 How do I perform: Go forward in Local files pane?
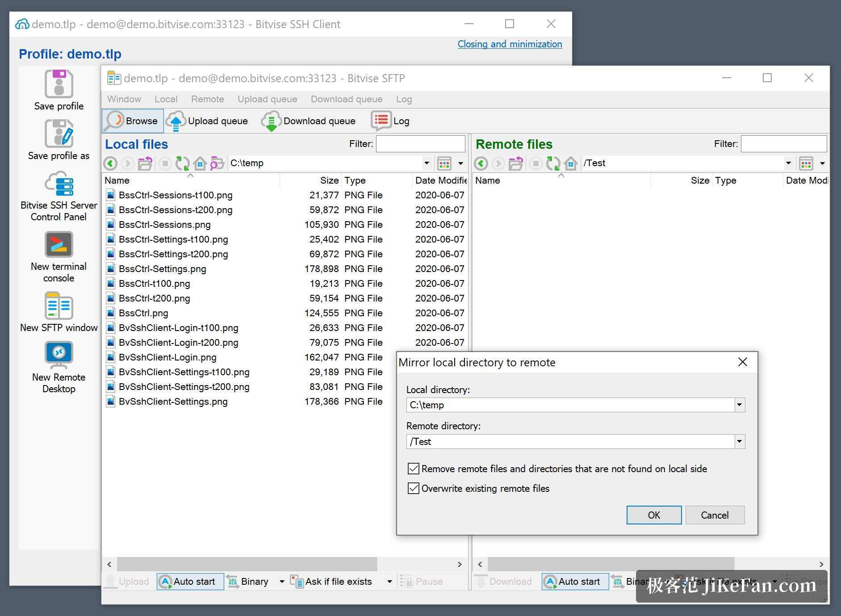(128, 163)
